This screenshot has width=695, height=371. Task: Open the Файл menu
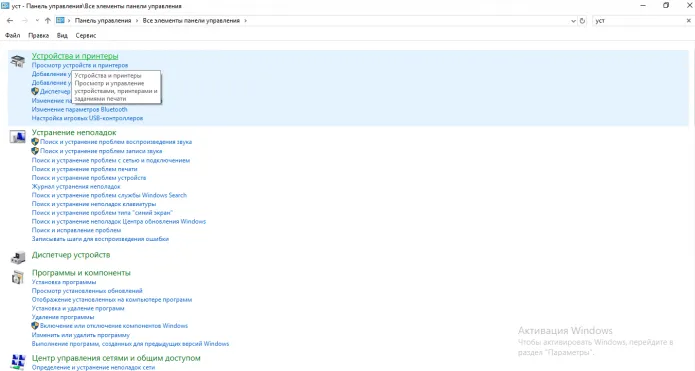(12, 35)
